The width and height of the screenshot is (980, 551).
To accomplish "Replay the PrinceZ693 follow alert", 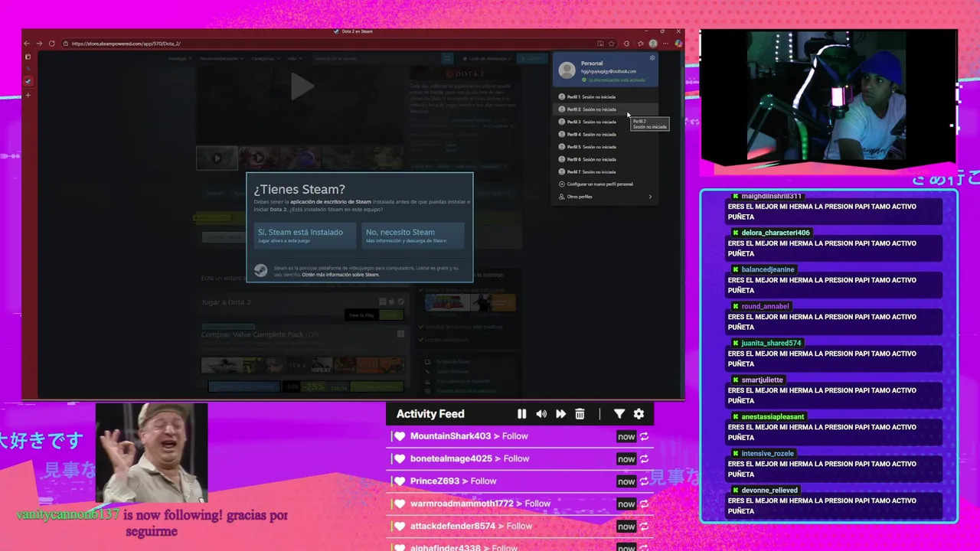I will [644, 481].
